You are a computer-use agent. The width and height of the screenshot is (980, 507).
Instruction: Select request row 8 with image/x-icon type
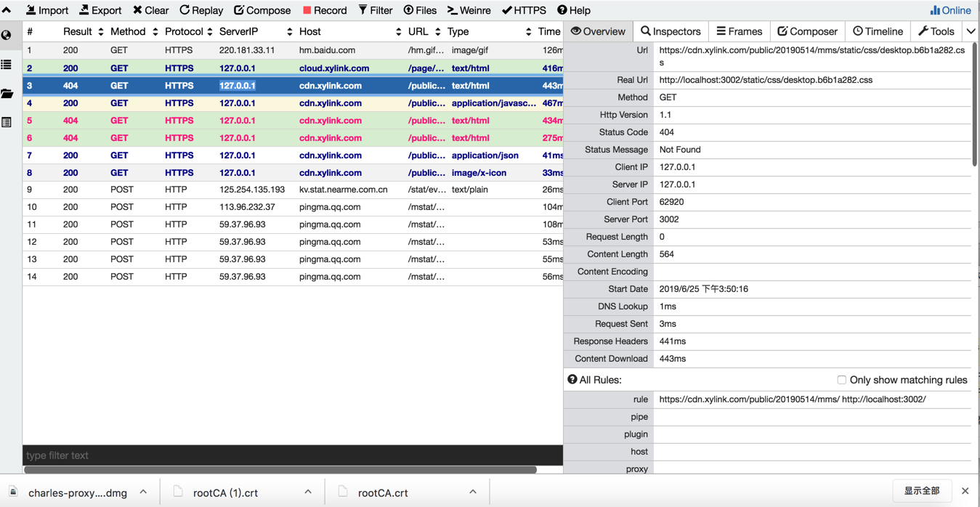pyautogui.click(x=293, y=173)
